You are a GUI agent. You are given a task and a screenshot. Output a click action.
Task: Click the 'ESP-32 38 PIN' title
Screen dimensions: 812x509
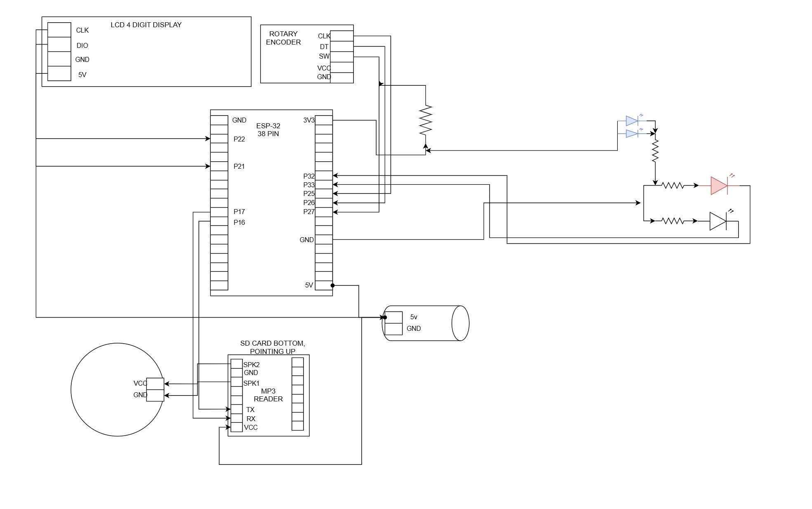click(268, 130)
